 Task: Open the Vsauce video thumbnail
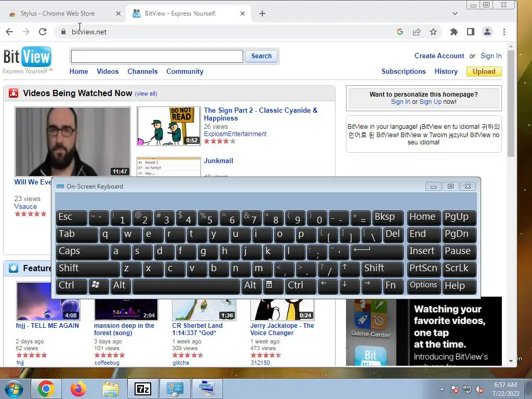(73, 142)
